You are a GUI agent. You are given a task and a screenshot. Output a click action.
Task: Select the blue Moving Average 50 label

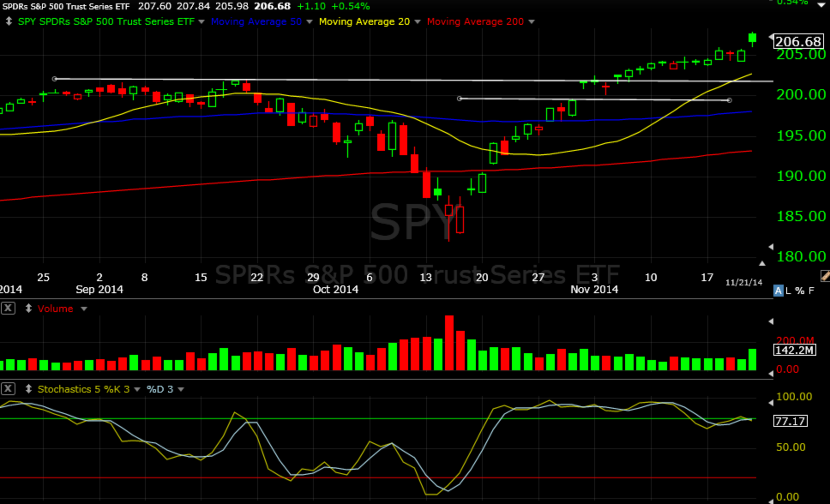[x=256, y=21]
